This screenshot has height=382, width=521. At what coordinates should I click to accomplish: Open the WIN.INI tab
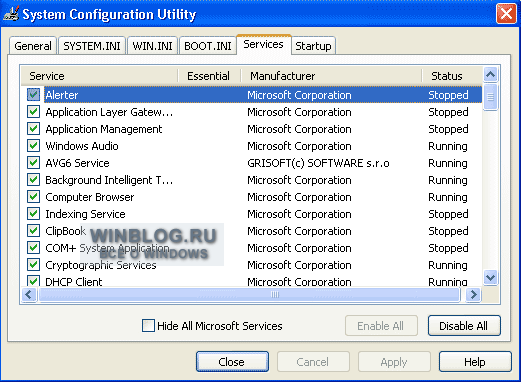(152, 46)
